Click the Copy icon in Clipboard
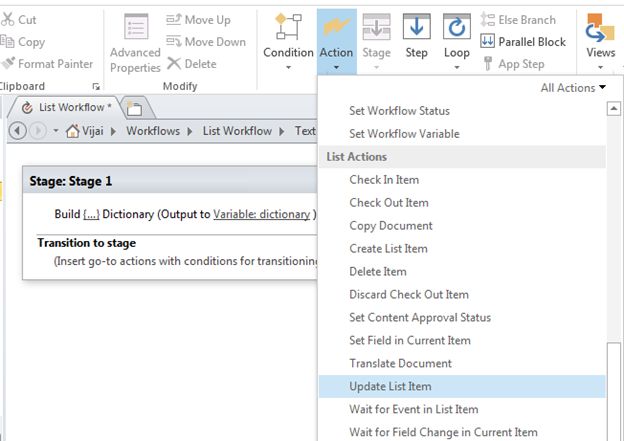 click(x=7, y=41)
